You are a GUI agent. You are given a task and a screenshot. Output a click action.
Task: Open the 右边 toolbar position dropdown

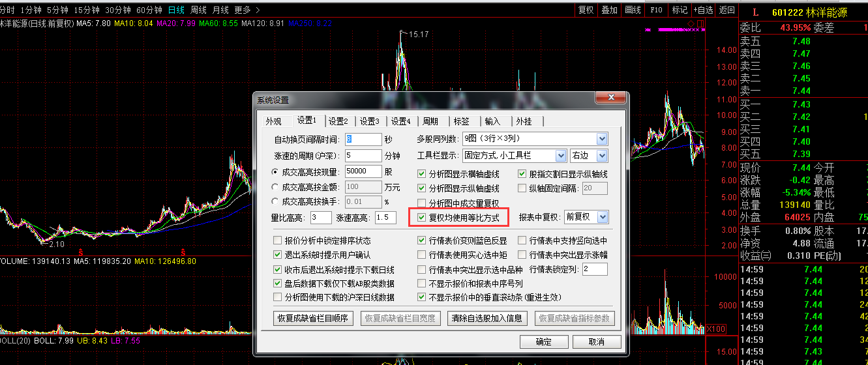[601, 156]
